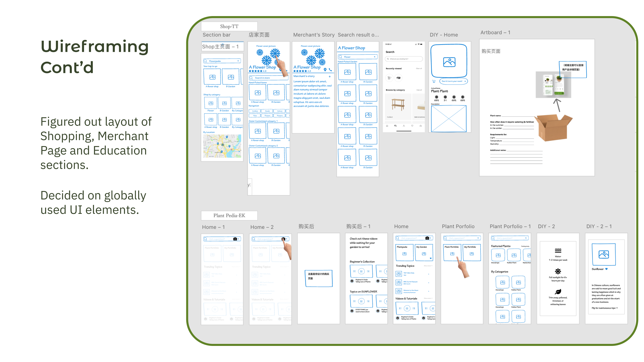Click the AR view button in purchase screen

(x=453, y=81)
